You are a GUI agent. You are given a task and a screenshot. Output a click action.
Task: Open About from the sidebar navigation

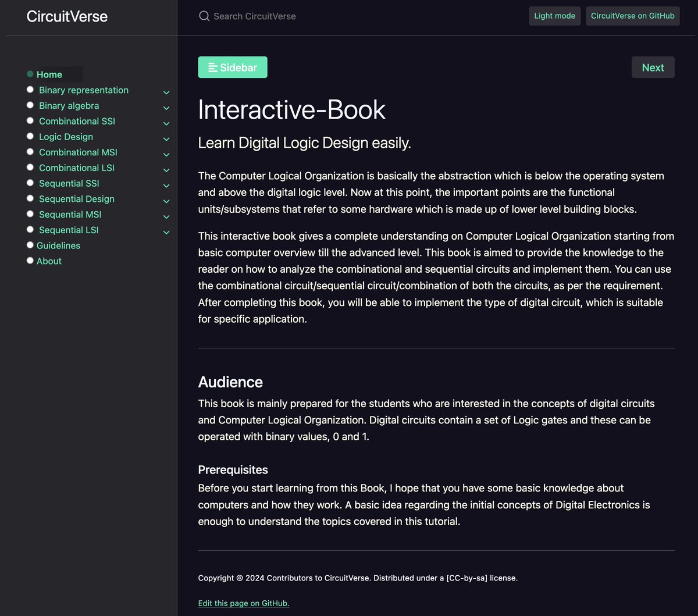[49, 261]
